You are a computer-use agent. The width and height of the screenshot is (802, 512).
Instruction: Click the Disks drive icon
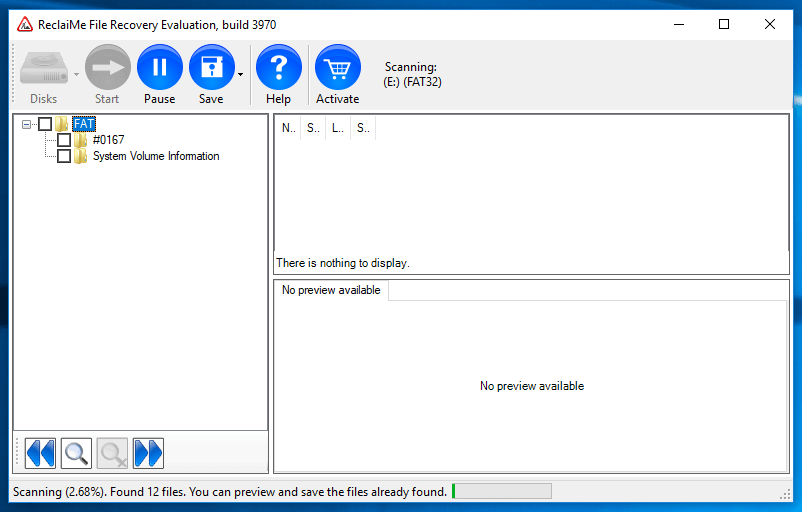(x=44, y=68)
